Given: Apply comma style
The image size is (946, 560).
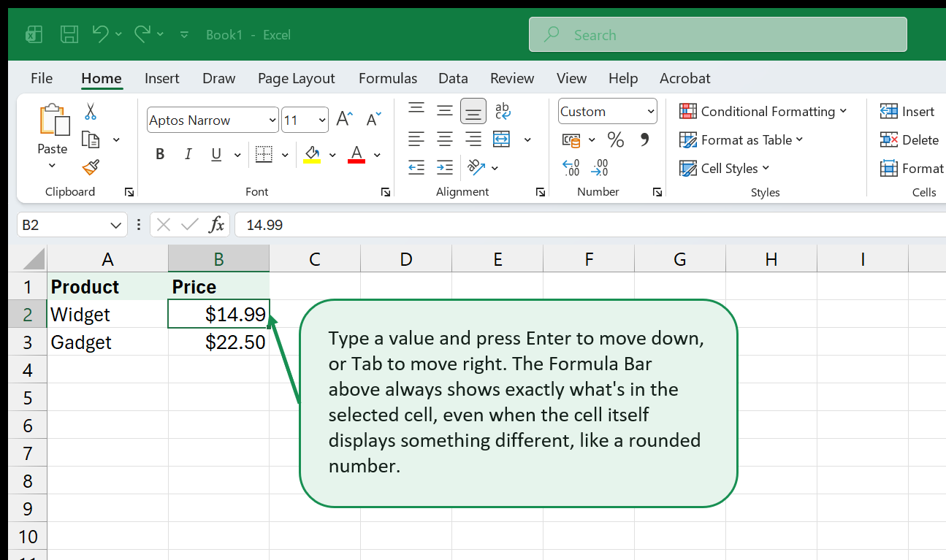Looking at the screenshot, I should click(644, 139).
